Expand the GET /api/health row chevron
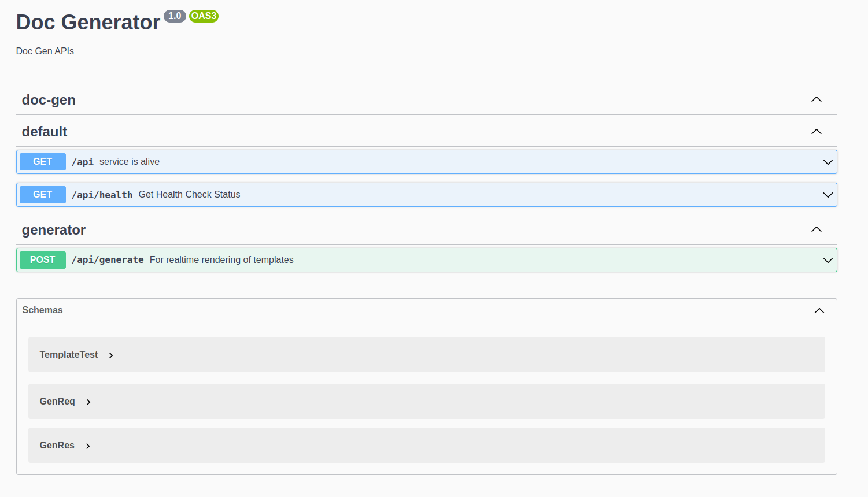 click(828, 195)
